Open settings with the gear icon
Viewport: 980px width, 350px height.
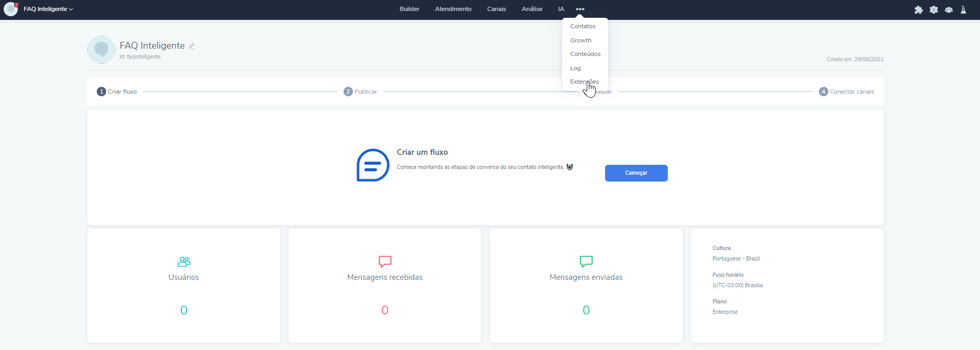point(933,9)
